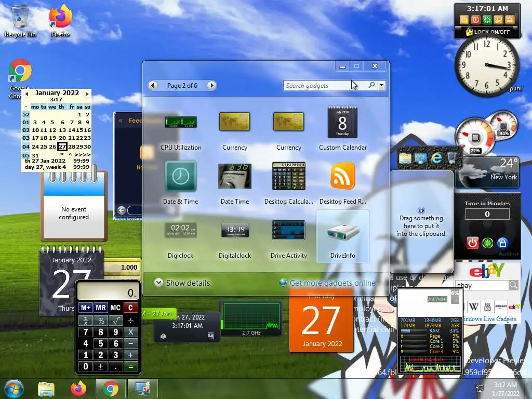Viewport: 532px width, 399px height.
Task: Select day 27 in the mini calendar
Action: (62, 147)
